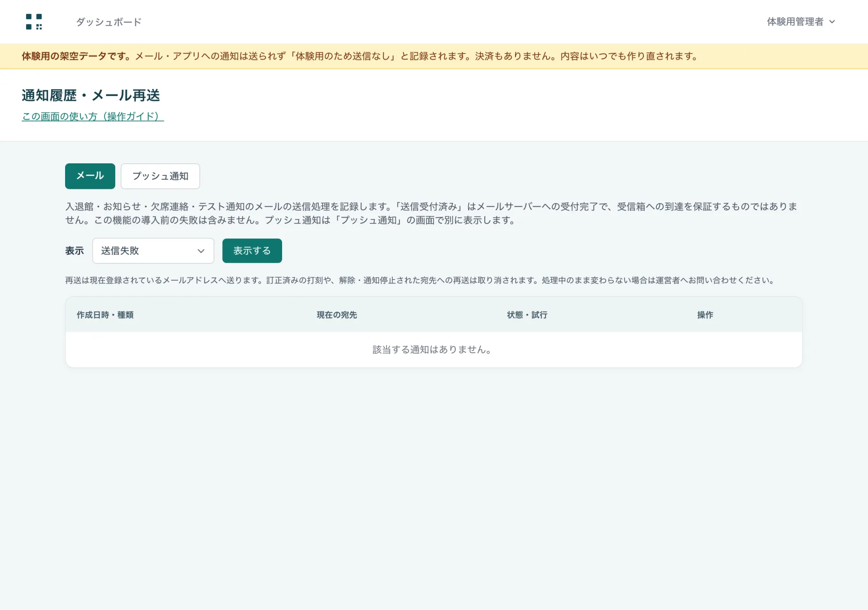
Task: Switch to the プッシュ通知 tab
Action: click(160, 176)
